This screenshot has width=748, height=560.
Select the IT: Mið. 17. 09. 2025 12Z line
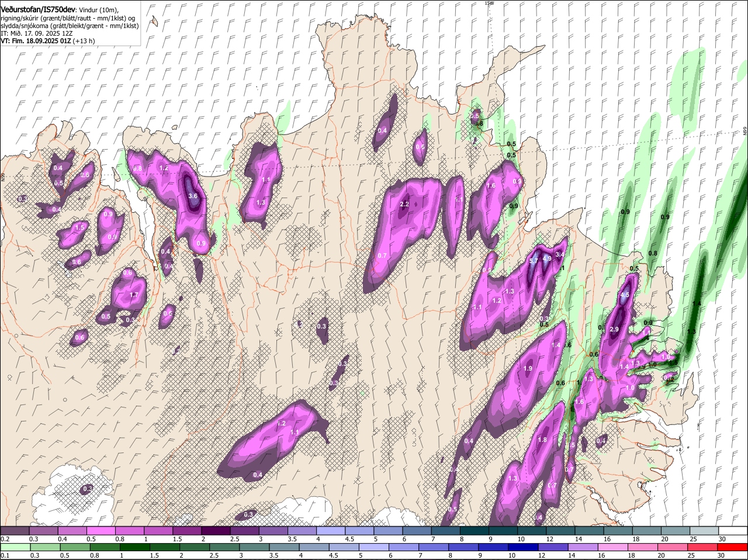[x=36, y=33]
